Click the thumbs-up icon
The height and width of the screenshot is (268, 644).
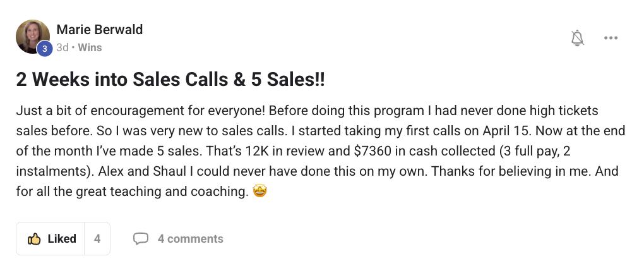(x=34, y=239)
